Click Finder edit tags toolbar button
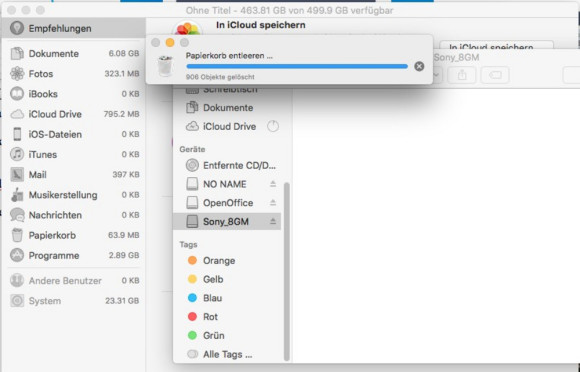 495,75
